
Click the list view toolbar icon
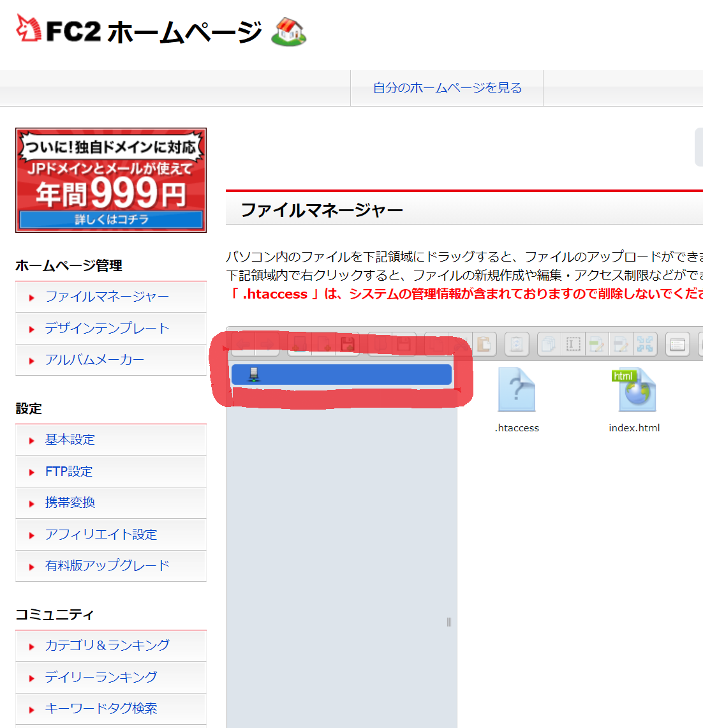(x=677, y=345)
